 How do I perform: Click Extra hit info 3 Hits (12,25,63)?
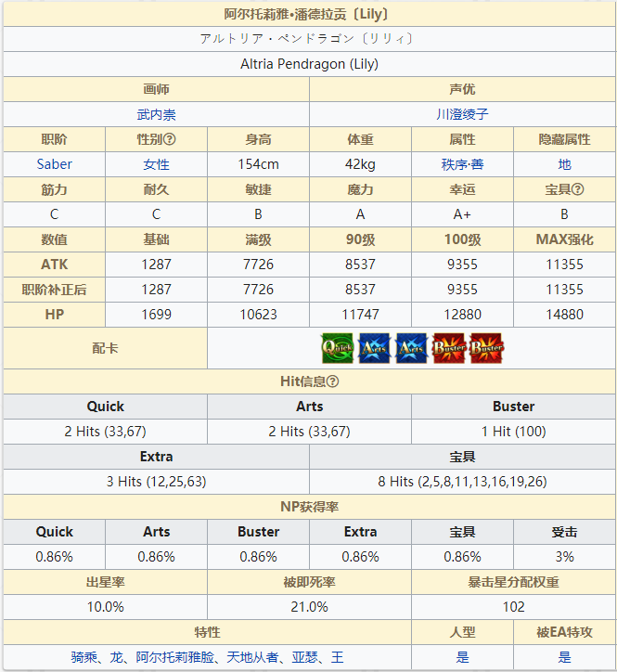coord(157,482)
